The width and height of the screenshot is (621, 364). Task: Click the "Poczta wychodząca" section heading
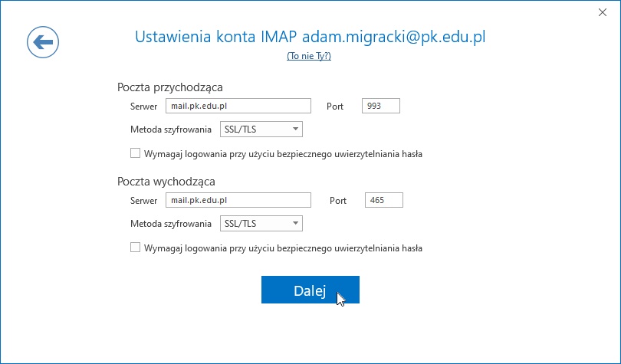(166, 182)
